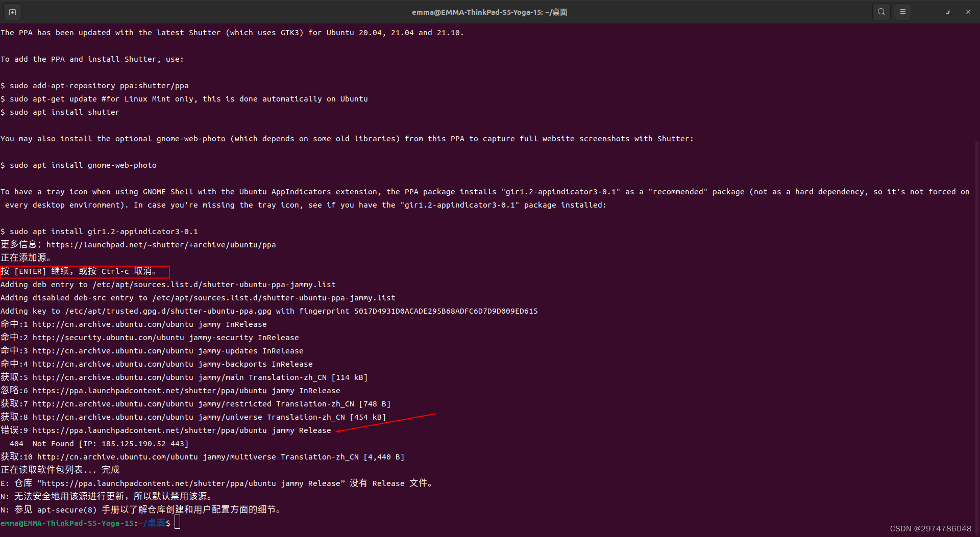Click the jammy-updates InRelease URL line
Screen dimensions: 980x537
coord(152,351)
